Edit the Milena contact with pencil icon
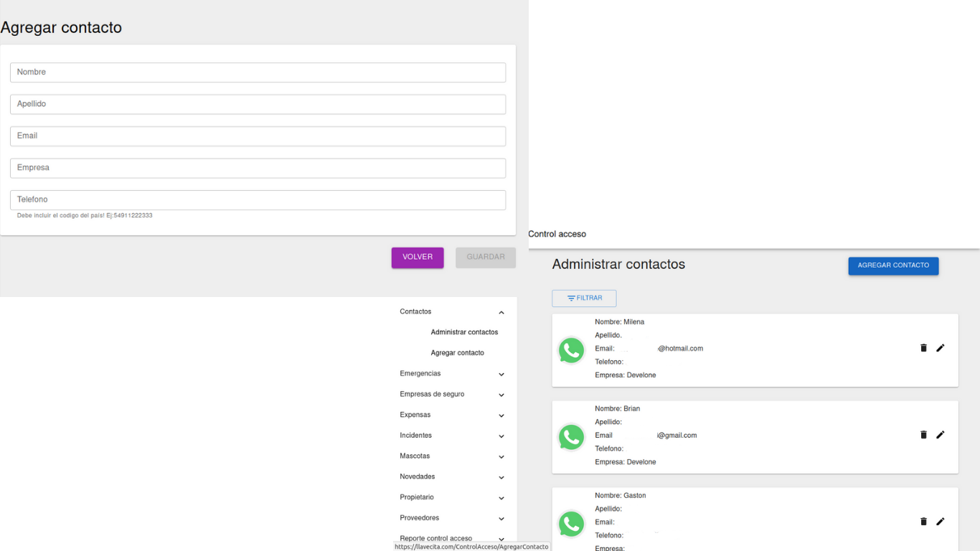This screenshot has width=980, height=551. click(941, 348)
